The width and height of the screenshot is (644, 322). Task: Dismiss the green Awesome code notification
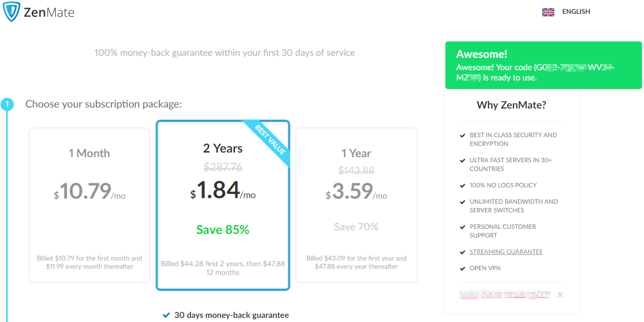(543, 66)
